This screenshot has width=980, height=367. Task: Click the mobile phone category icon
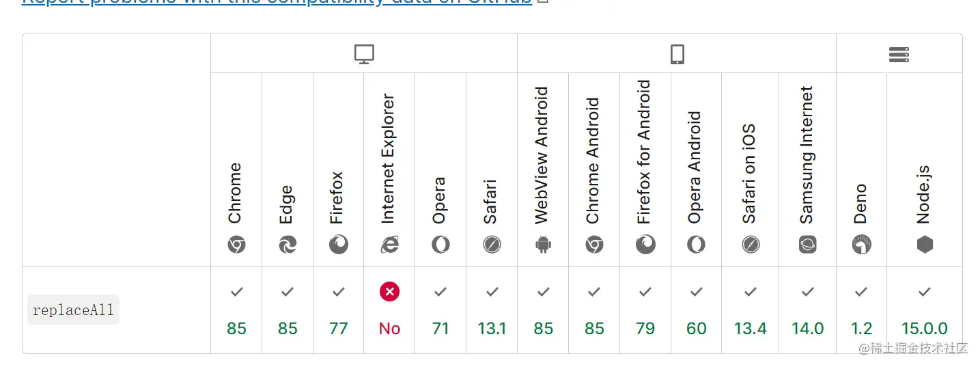click(677, 54)
